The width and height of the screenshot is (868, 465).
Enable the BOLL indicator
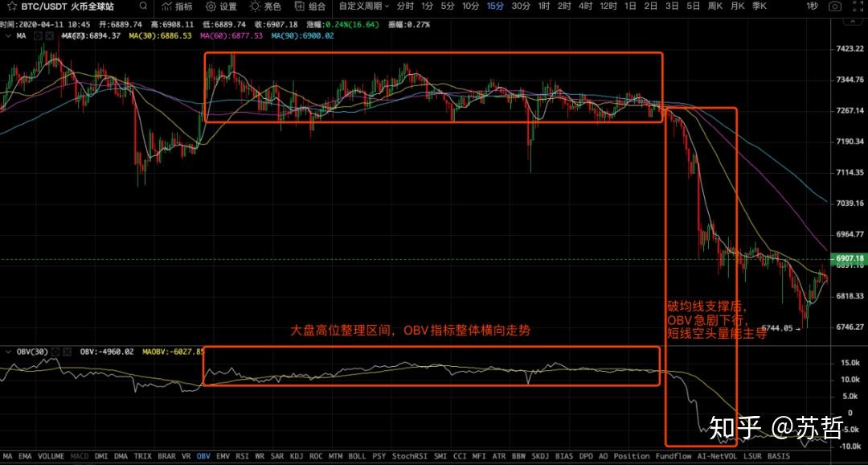(357, 456)
